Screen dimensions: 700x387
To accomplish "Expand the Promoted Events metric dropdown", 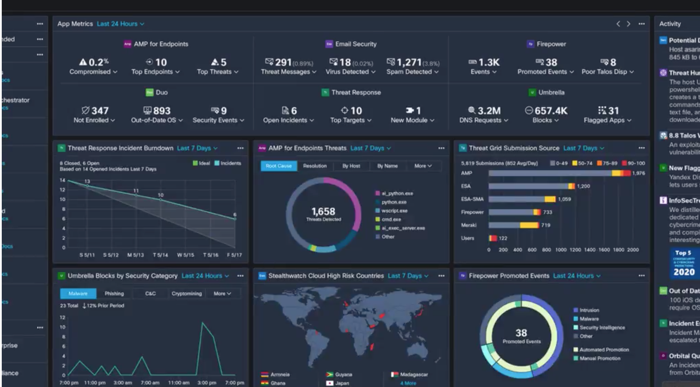I will pos(546,71).
